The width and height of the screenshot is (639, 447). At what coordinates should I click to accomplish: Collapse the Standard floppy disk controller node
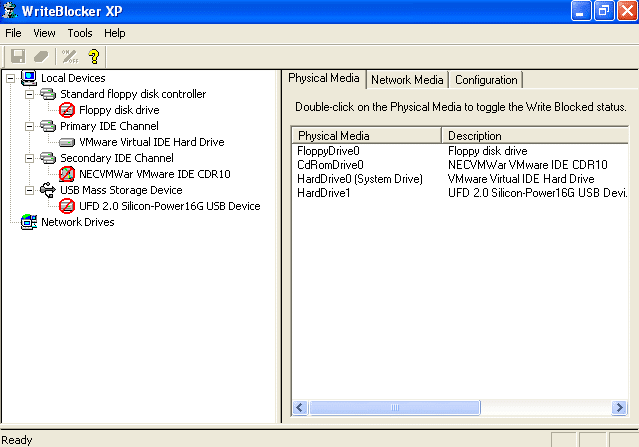[x=29, y=95]
